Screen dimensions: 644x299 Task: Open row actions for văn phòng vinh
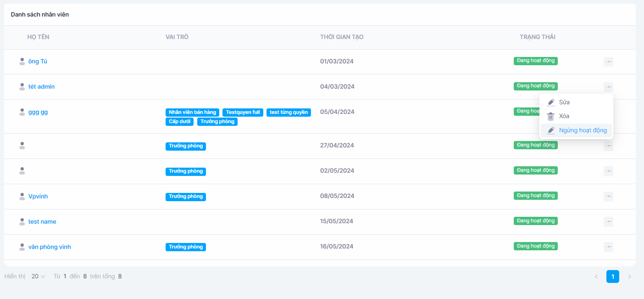pos(608,247)
